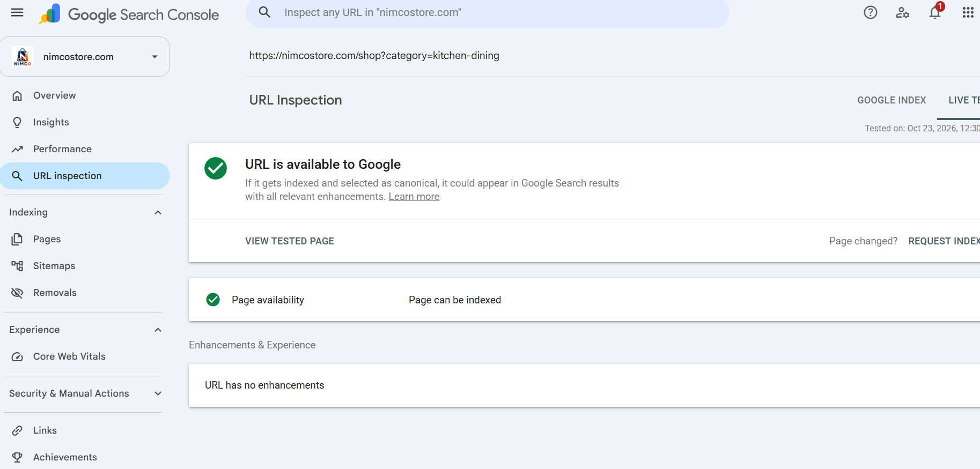The height and width of the screenshot is (469, 980).
Task: Click the Core Web Vitals gauge icon
Action: tap(17, 356)
